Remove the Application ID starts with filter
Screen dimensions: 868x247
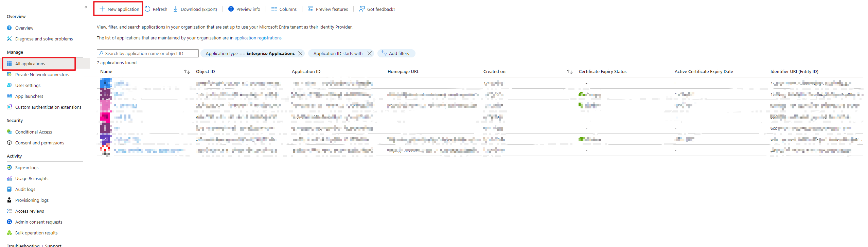(x=370, y=53)
